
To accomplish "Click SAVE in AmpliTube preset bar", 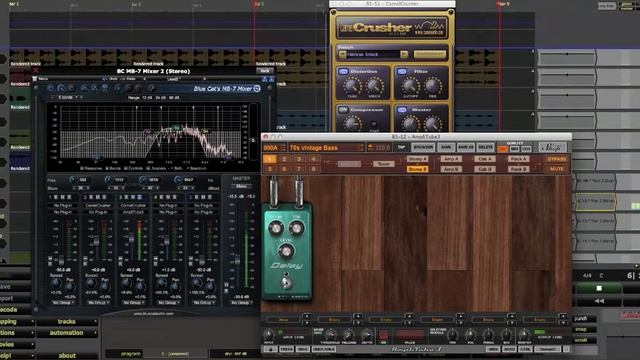I will pyautogui.click(x=446, y=147).
